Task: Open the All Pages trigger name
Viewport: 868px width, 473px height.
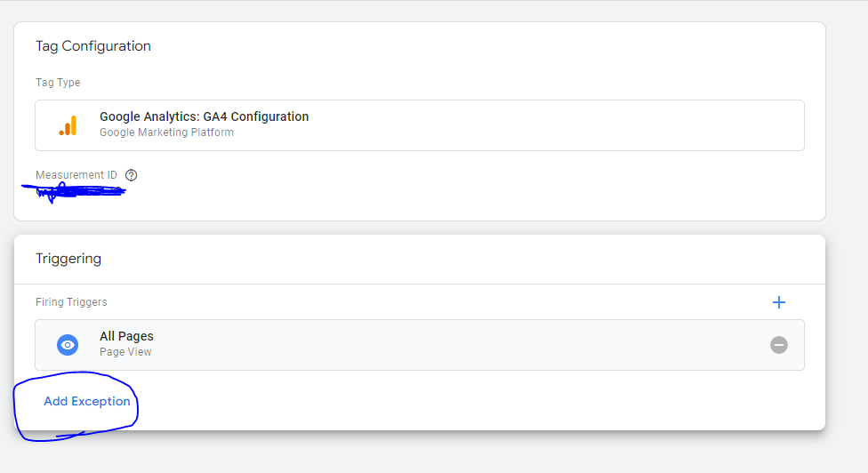Action: click(126, 336)
